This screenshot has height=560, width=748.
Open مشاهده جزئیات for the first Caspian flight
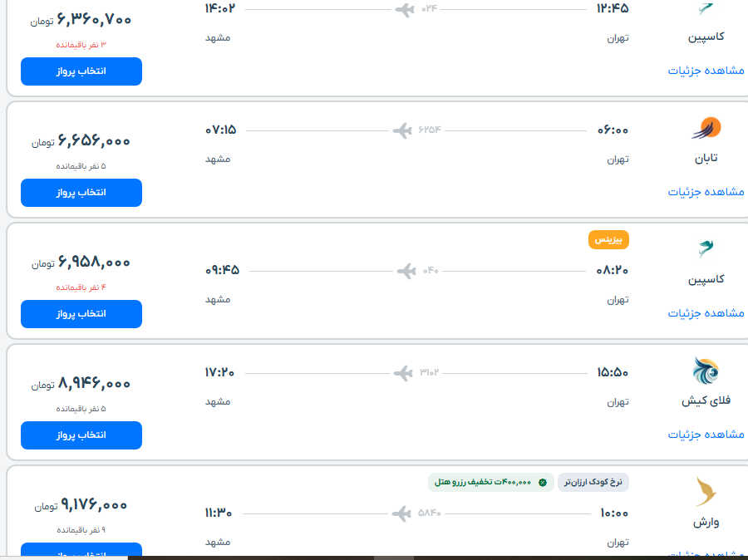pyautogui.click(x=706, y=71)
